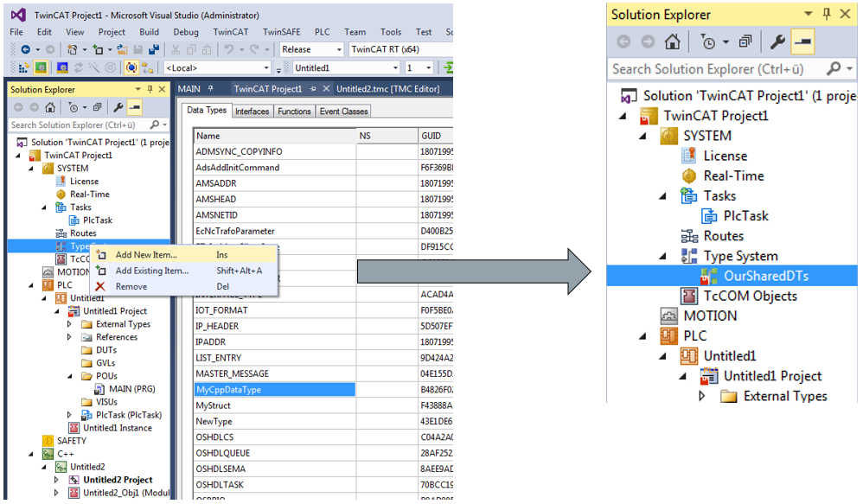The height and width of the screenshot is (504, 863).
Task: Open enlarged Solution Explorer window options dropdown arrow
Action: (x=808, y=14)
